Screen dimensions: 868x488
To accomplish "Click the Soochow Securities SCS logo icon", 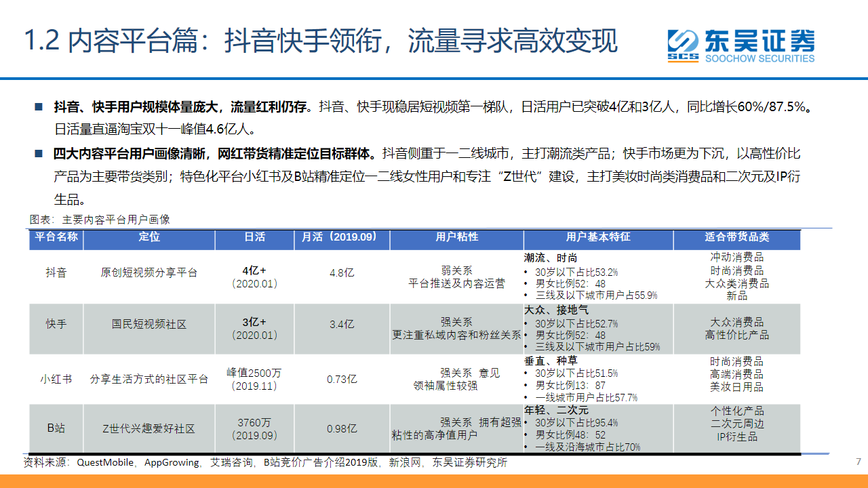I will click(x=682, y=45).
